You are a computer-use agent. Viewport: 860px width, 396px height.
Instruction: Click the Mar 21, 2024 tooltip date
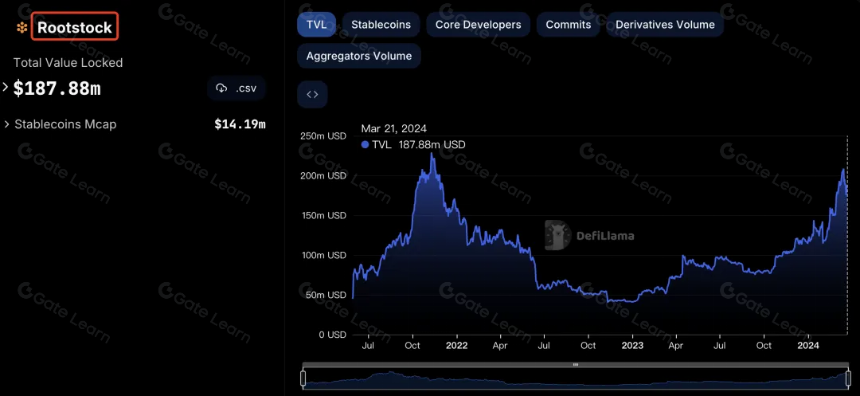coord(394,129)
